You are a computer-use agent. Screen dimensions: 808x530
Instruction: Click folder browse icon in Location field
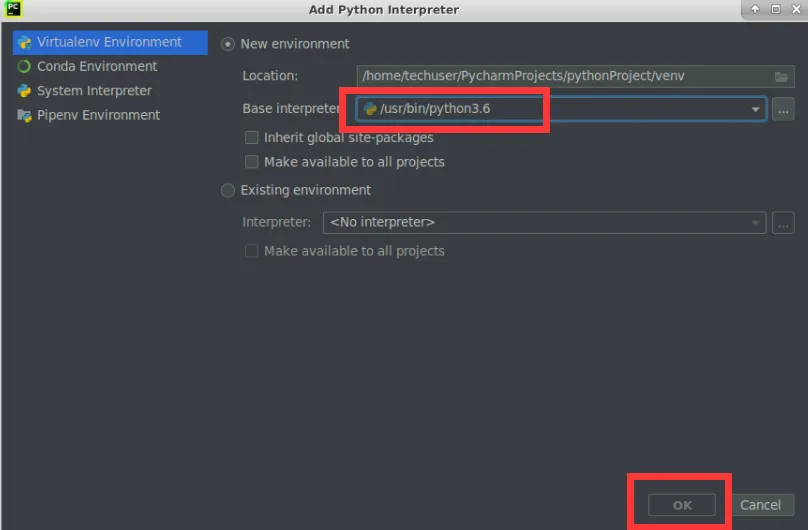click(x=781, y=76)
